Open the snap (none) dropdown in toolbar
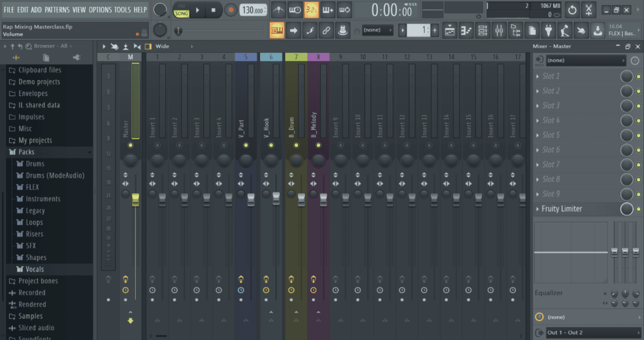This screenshot has width=644, height=340. pos(377,30)
